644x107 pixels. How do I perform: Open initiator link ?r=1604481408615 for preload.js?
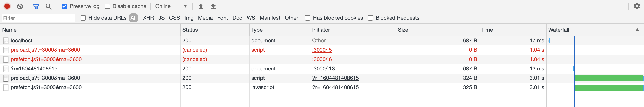[x=335, y=78]
